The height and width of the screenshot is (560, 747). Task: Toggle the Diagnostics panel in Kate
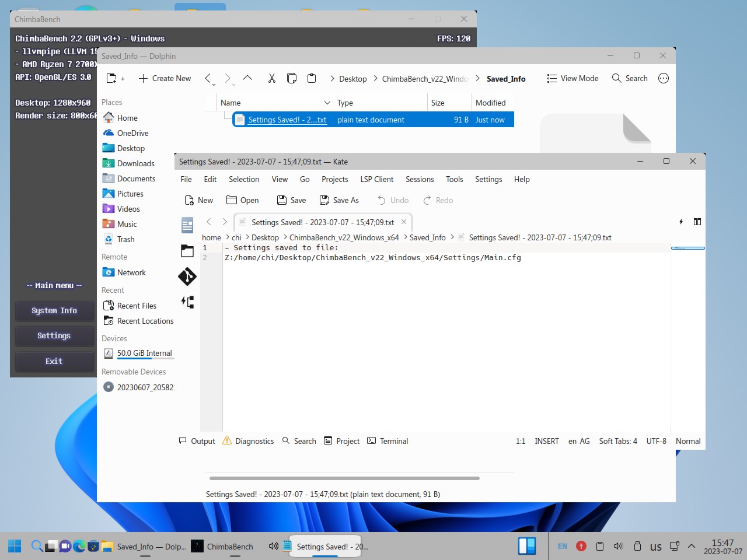point(248,441)
